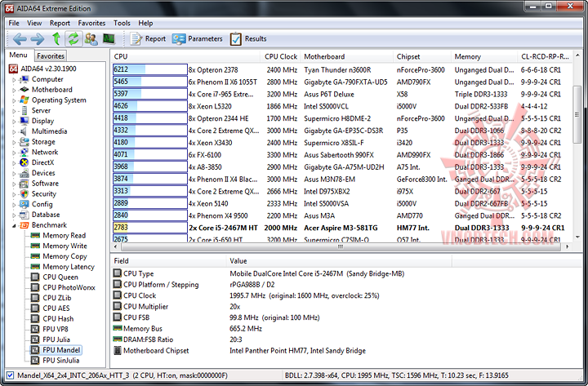This screenshot has height=386, width=588.
Task: Click the results vertical scrollbar thumb
Action: coord(577,114)
